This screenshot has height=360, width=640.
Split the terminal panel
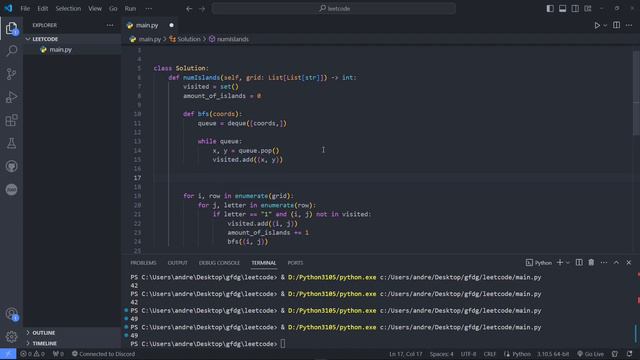click(579, 262)
